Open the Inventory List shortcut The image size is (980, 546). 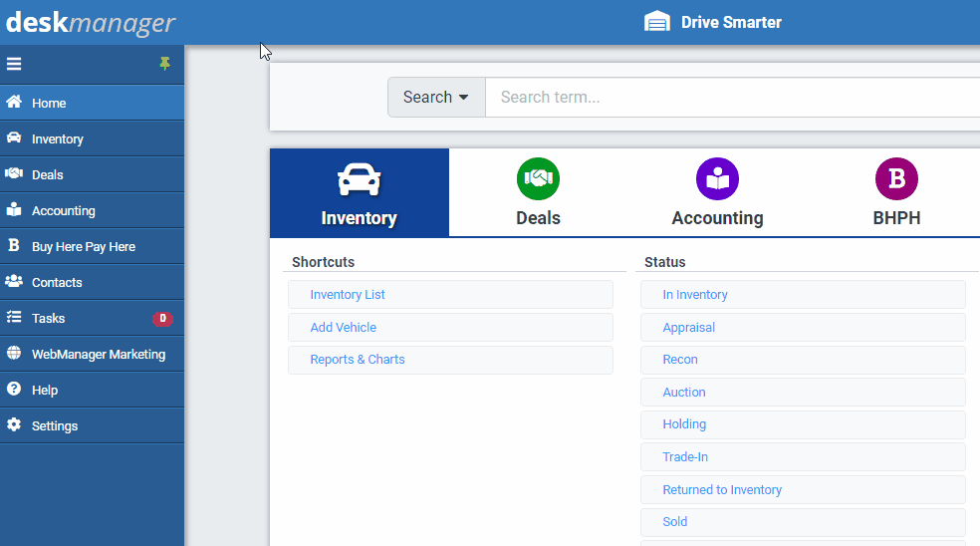coord(348,295)
